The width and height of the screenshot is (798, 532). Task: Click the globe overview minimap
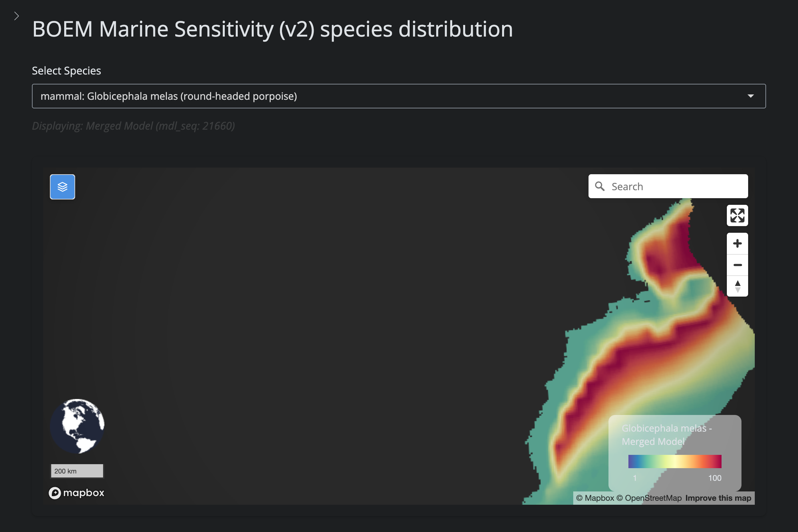(77, 426)
